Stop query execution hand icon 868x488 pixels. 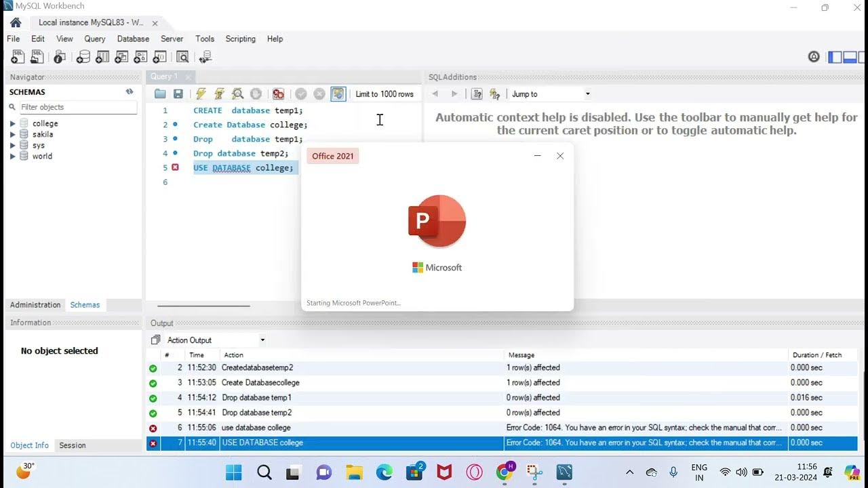[x=256, y=94]
